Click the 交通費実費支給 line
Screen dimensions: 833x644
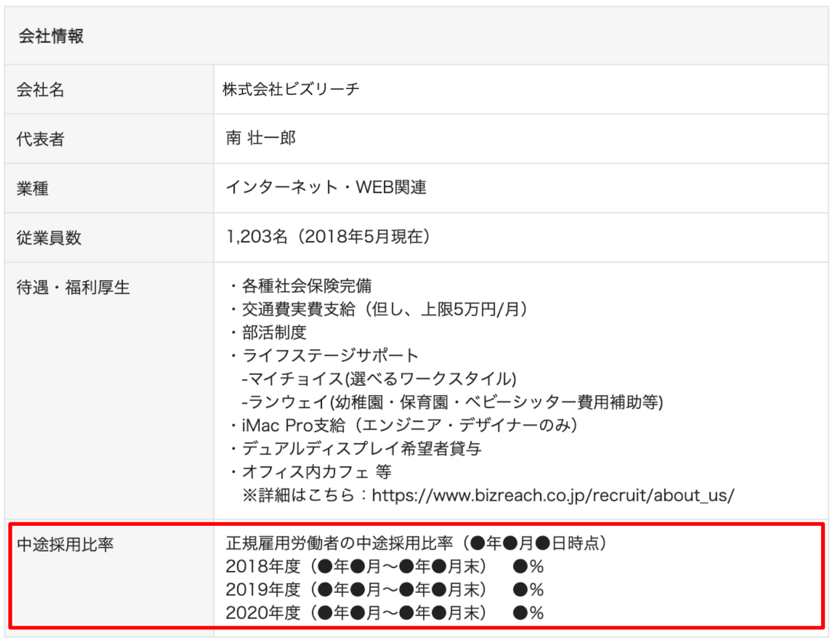pyautogui.click(x=378, y=309)
